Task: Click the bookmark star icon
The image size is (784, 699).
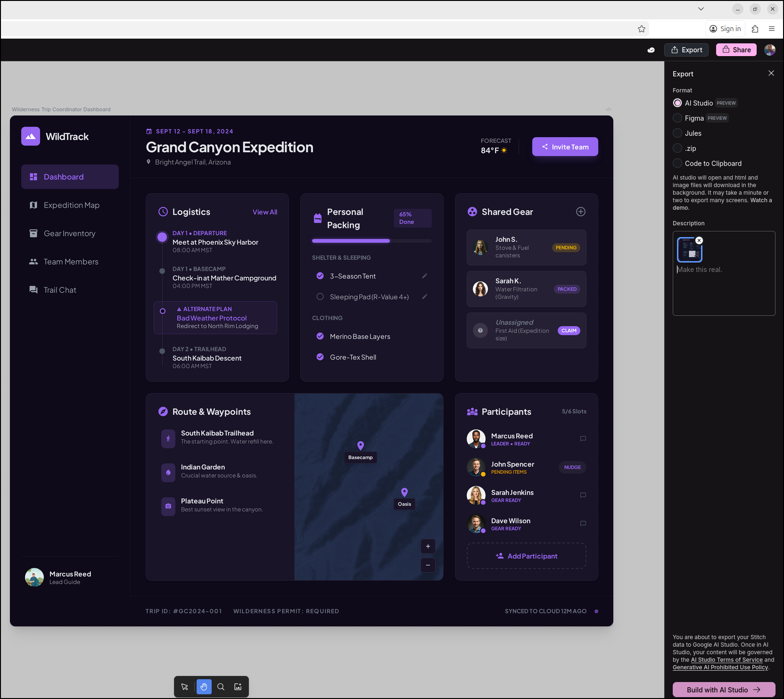Action: [641, 29]
